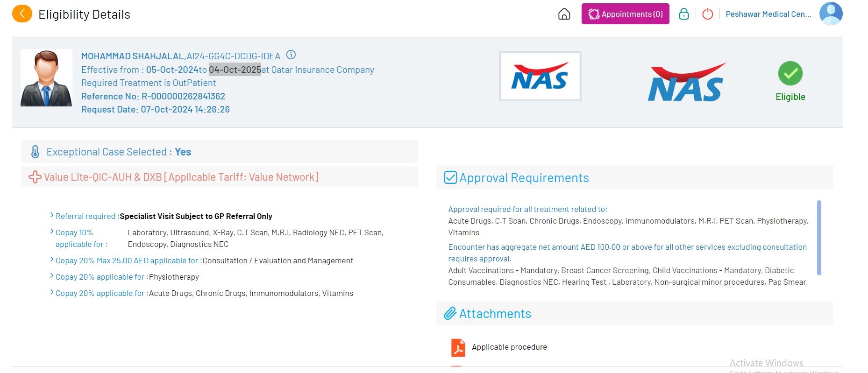Image resolution: width=868 pixels, height=373 pixels.
Task: Click the boxed NAS logo thumbnail
Action: click(x=540, y=77)
